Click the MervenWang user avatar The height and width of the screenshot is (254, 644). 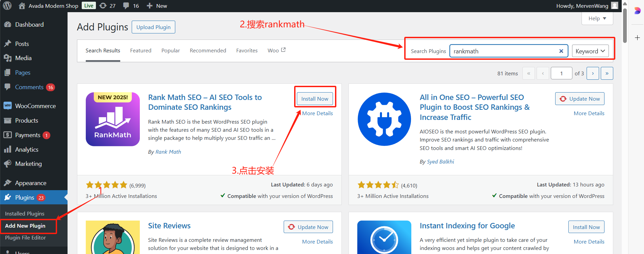[615, 6]
